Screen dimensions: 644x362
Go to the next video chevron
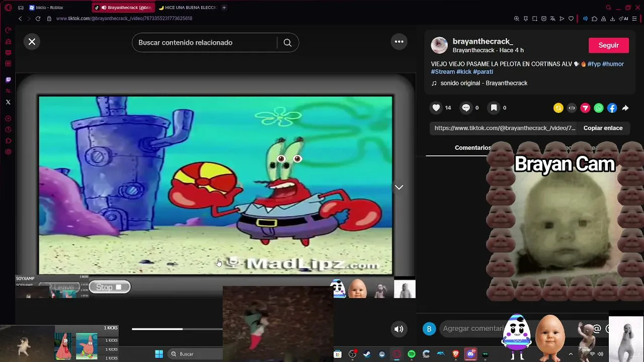coord(399,187)
